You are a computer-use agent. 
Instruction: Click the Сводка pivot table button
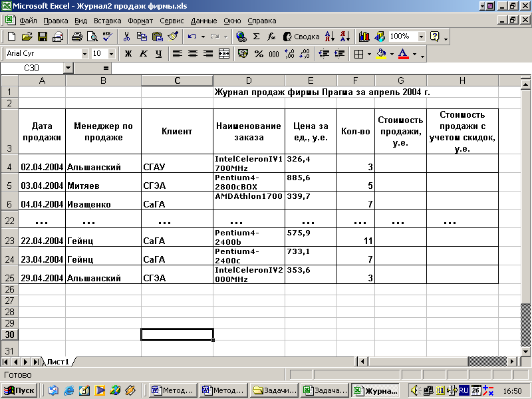[x=301, y=37]
